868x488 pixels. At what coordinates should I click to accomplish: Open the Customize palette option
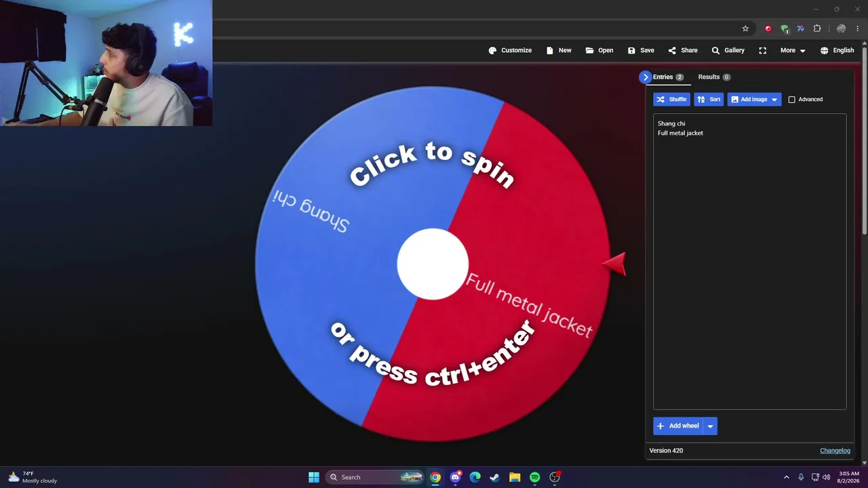510,50
